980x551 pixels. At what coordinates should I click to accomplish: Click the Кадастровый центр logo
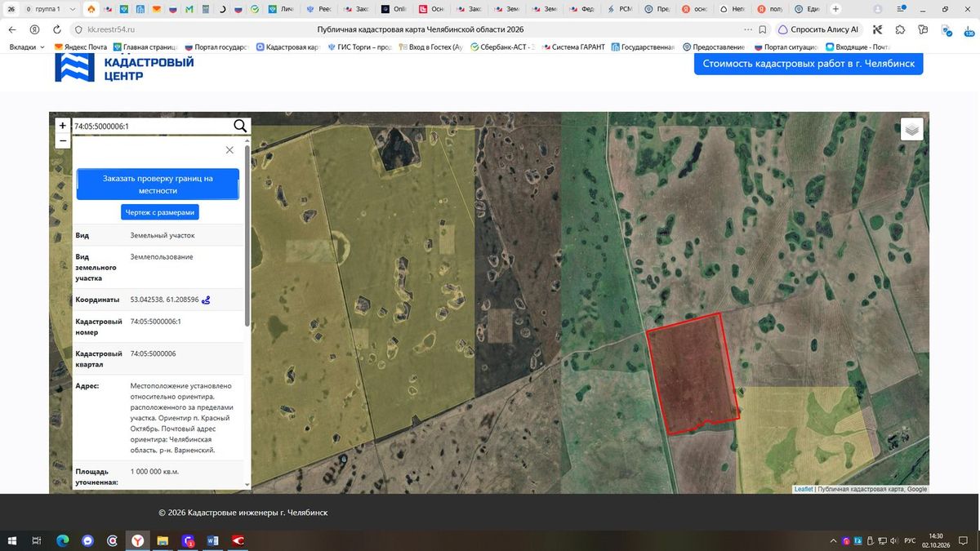coord(124,69)
